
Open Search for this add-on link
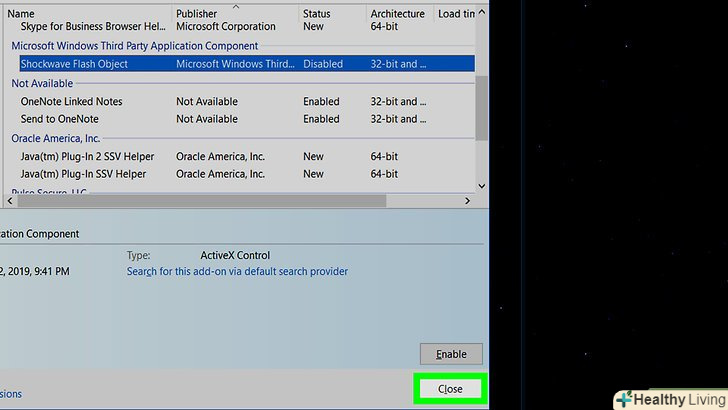[x=237, y=271]
